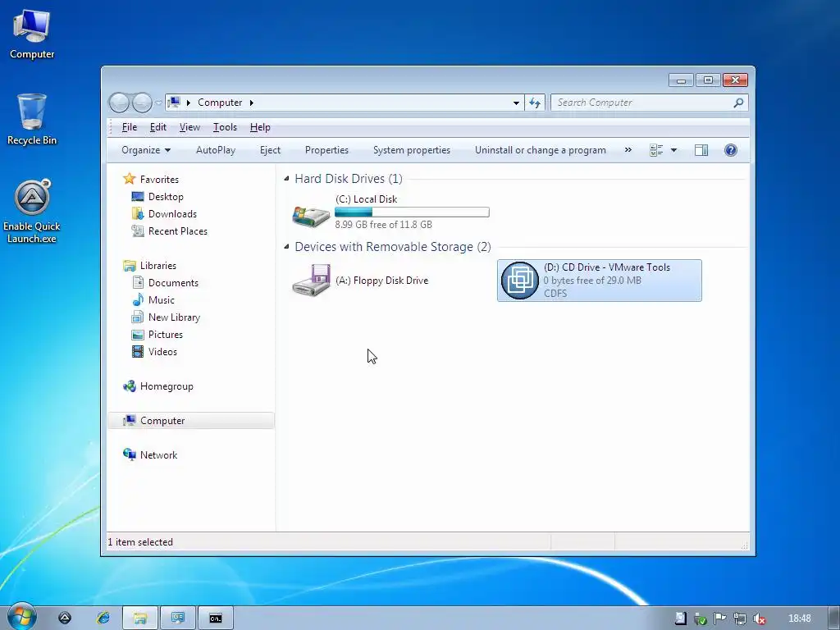Collapse the Hard Disk Drives group

(286, 178)
